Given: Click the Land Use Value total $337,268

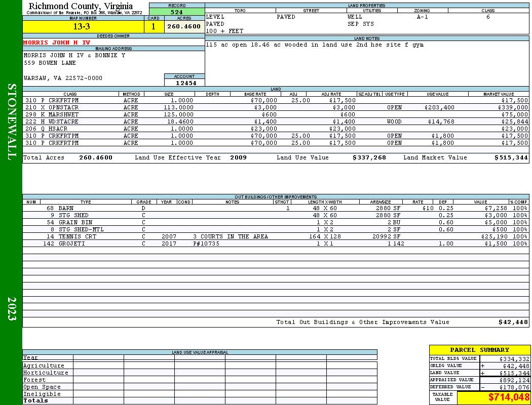Looking at the screenshot, I should pos(369,157).
